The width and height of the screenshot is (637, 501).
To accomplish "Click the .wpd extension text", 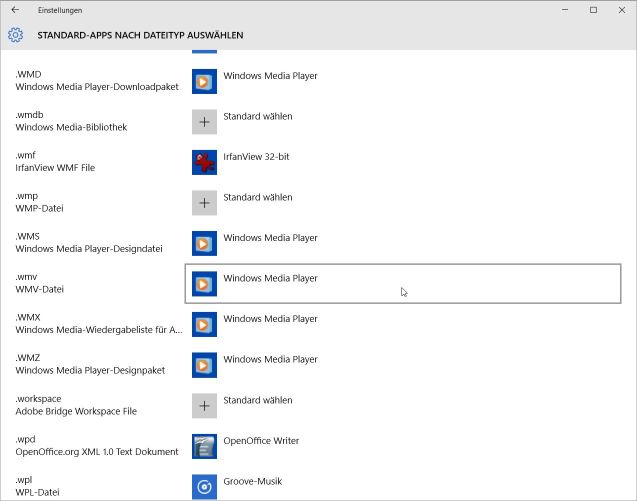I will pos(25,440).
